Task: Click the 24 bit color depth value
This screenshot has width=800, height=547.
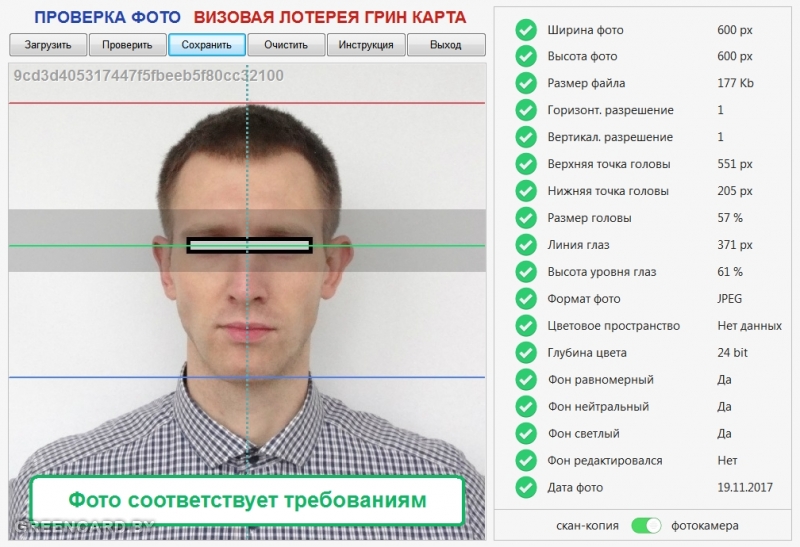Action: coord(732,353)
